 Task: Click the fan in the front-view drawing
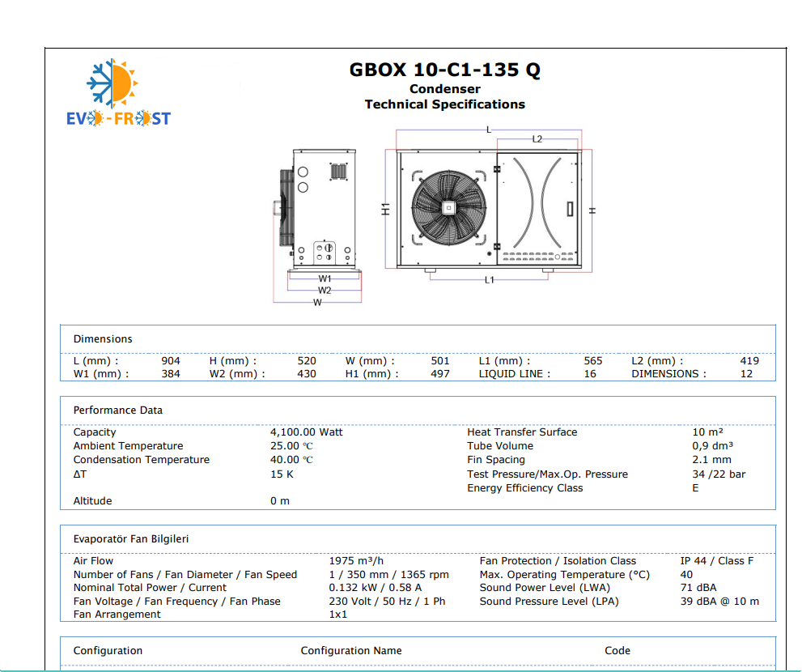[449, 208]
